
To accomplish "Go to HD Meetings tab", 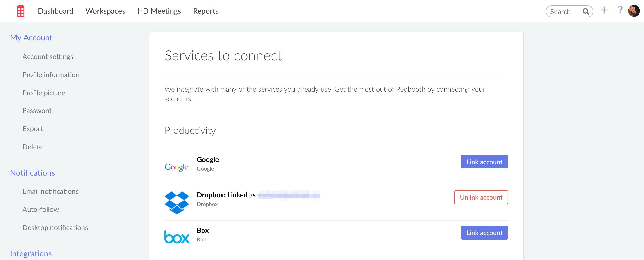I will click(x=159, y=11).
